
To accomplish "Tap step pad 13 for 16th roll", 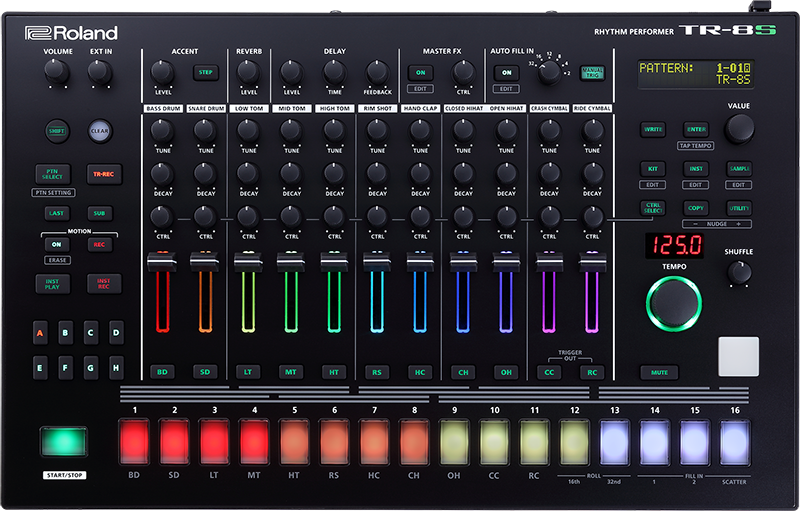I will [x=614, y=442].
